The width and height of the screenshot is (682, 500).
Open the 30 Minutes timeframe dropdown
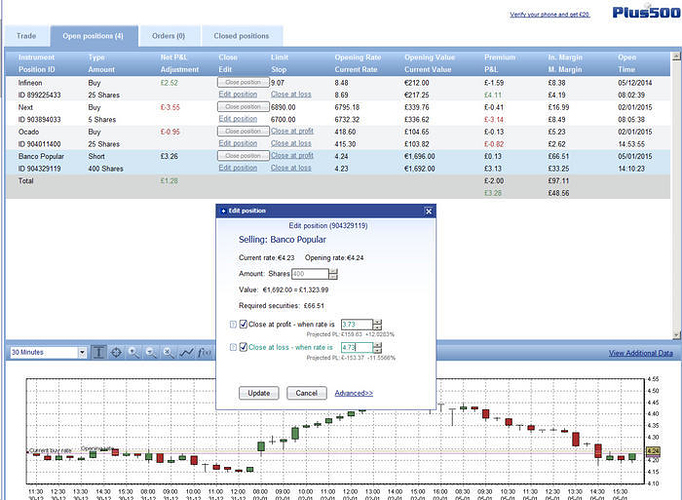[82, 353]
